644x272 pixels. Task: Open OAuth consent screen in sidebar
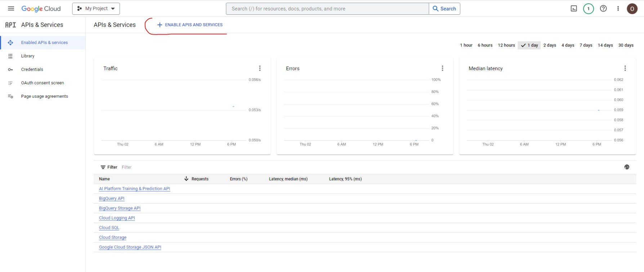pos(43,83)
